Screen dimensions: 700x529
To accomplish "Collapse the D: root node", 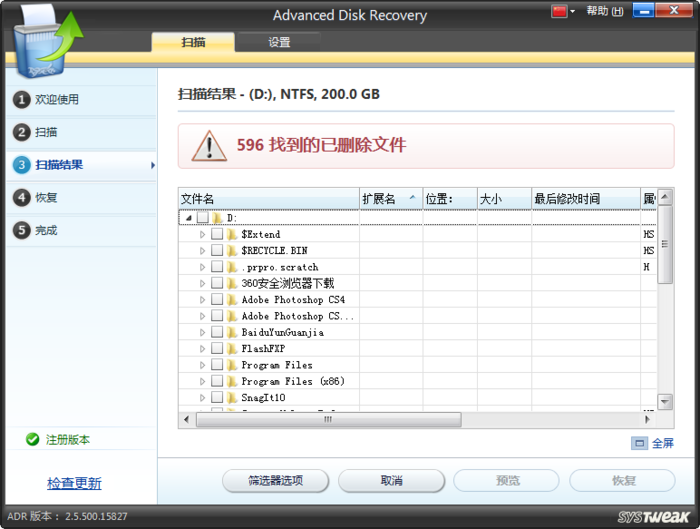I will 189,218.
